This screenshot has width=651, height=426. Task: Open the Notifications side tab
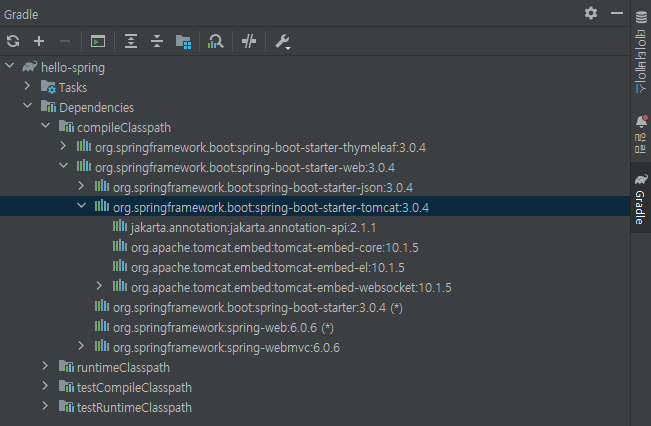point(641,135)
